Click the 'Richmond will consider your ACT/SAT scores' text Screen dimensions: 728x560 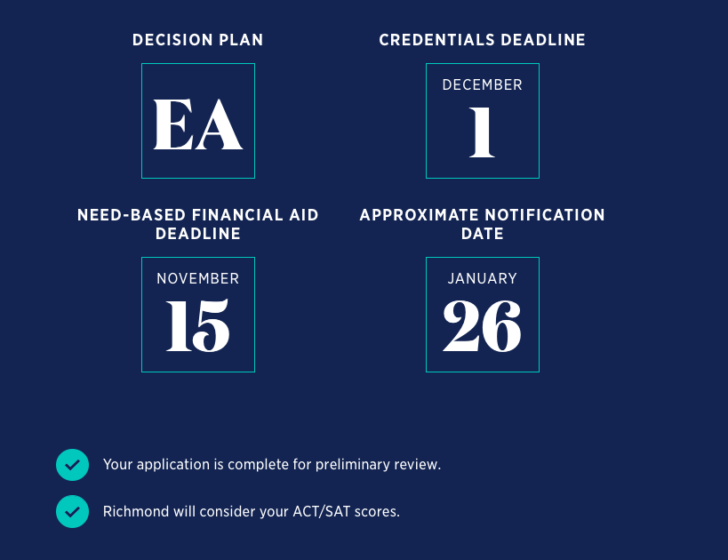[x=252, y=511]
